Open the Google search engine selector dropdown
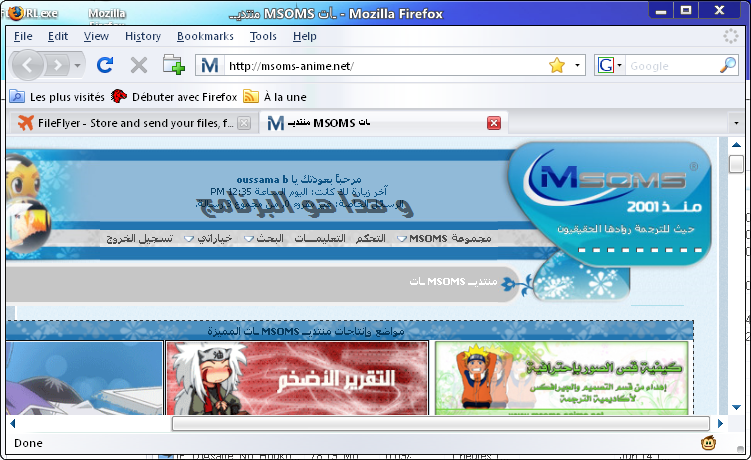This screenshot has width=751, height=460. [x=609, y=66]
